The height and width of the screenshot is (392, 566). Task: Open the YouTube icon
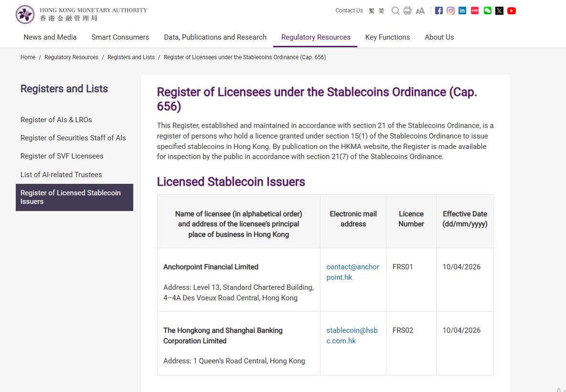point(512,11)
